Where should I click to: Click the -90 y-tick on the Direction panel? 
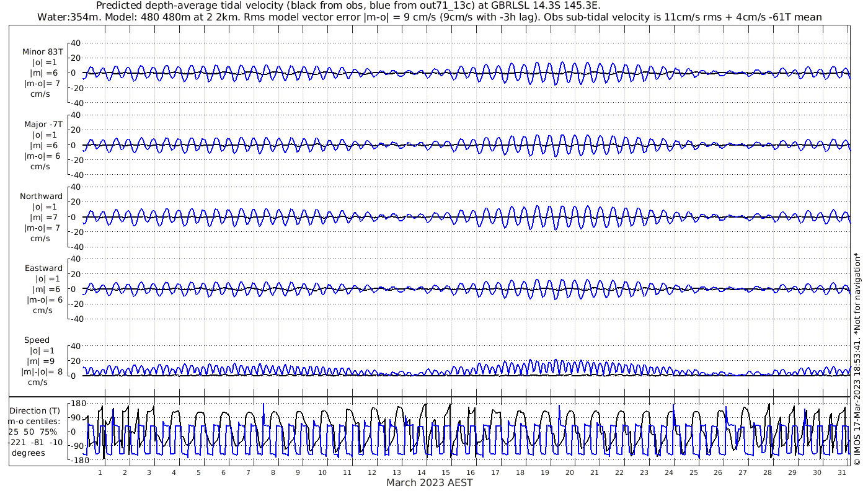(77, 446)
